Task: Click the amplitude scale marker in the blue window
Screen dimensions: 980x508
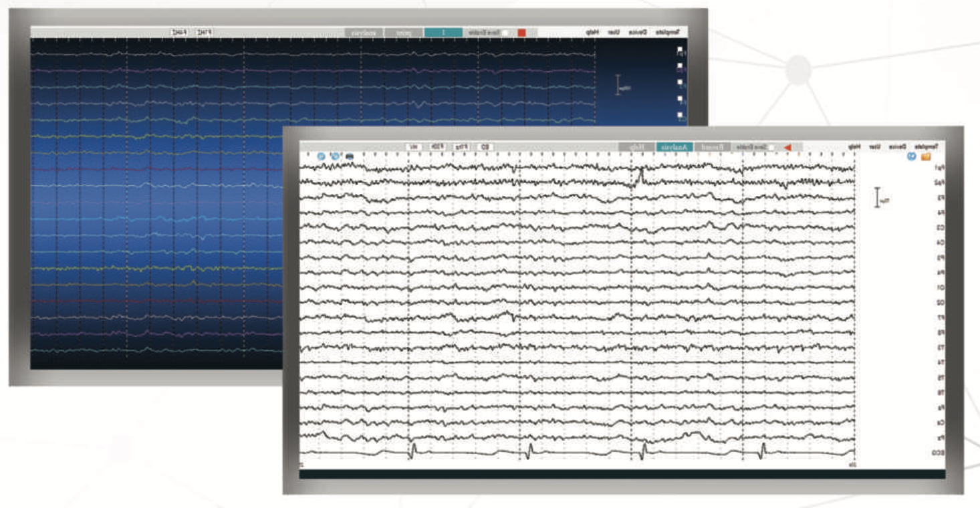Action: pos(618,86)
